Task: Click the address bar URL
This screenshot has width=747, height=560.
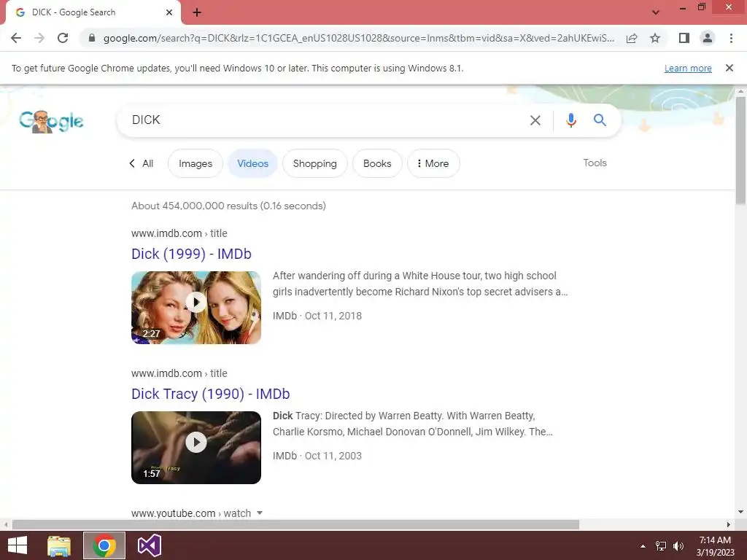Action: 358,38
